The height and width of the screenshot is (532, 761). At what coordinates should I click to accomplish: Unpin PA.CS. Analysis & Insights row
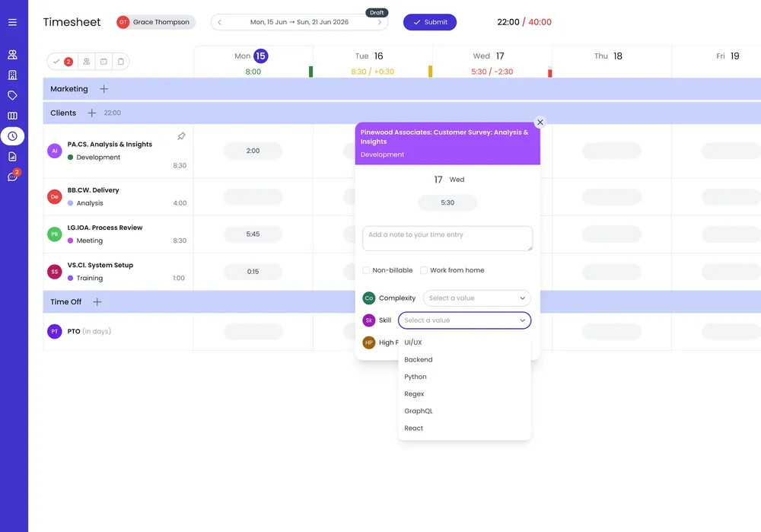tap(182, 136)
